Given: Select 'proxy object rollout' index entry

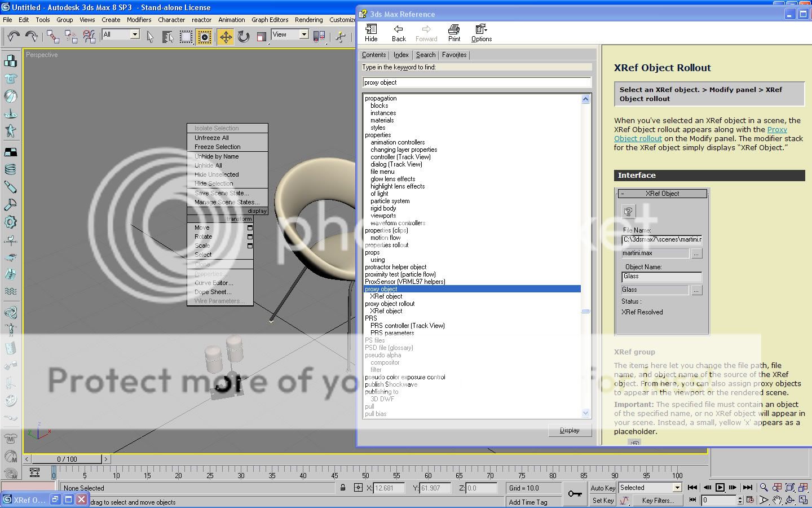Looking at the screenshot, I should [x=390, y=304].
